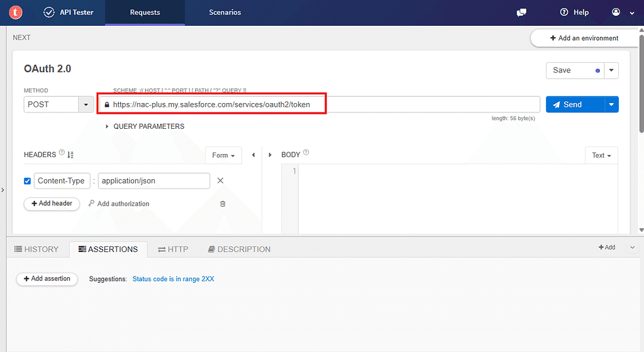This screenshot has height=352, width=644.
Task: Collapse the headers pane left arrow
Action: point(253,155)
